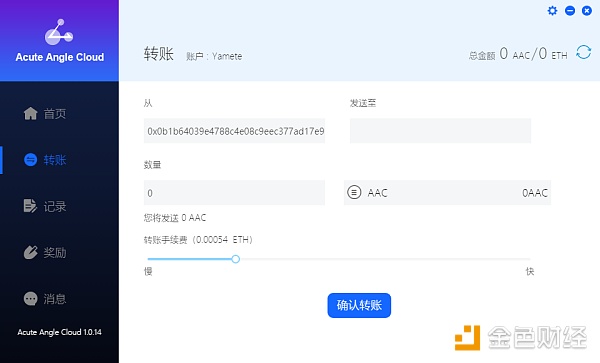Click the 0AAC balance in the currency selector
This screenshot has height=363, width=600.
pyautogui.click(x=535, y=193)
